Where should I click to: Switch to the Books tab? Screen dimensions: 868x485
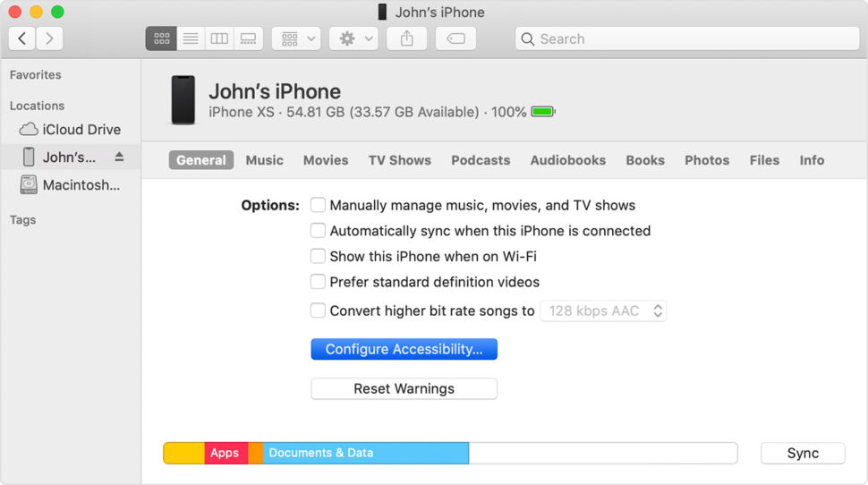[x=645, y=160]
